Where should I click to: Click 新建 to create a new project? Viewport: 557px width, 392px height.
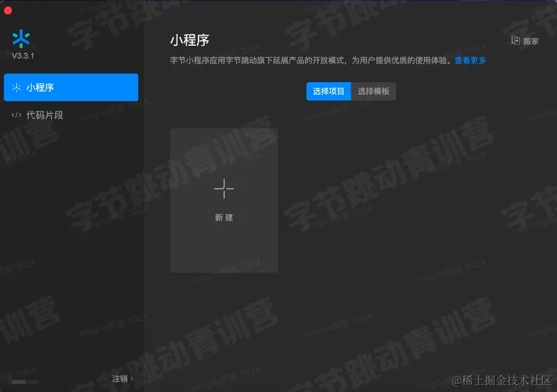coord(224,218)
